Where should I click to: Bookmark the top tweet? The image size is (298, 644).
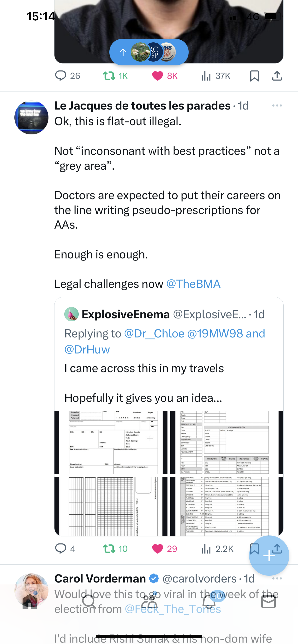(x=254, y=76)
